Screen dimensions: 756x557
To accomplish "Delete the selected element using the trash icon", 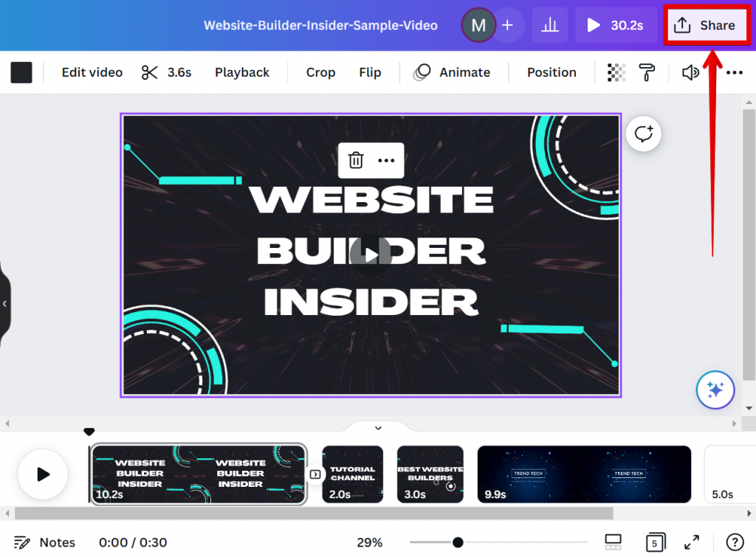I will point(355,160).
